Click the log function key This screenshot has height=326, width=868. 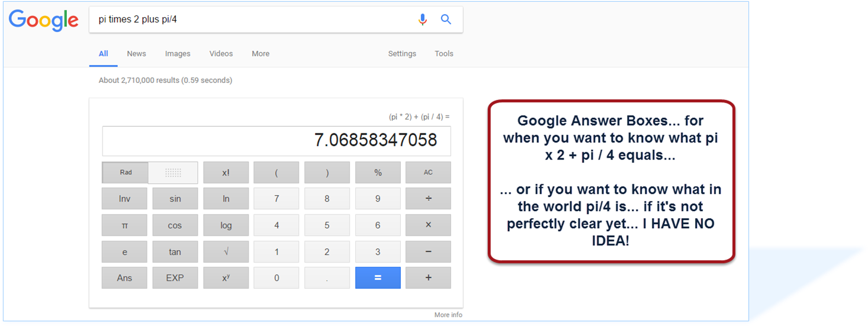pyautogui.click(x=226, y=225)
